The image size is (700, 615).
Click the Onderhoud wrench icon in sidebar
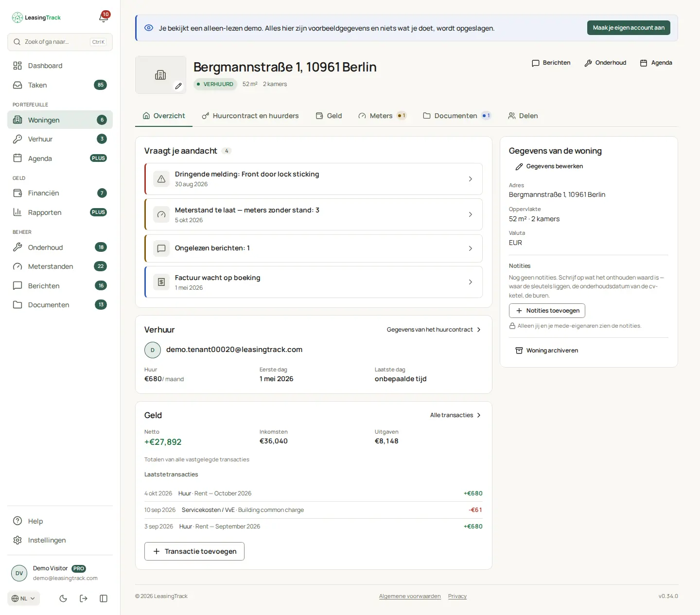17,247
